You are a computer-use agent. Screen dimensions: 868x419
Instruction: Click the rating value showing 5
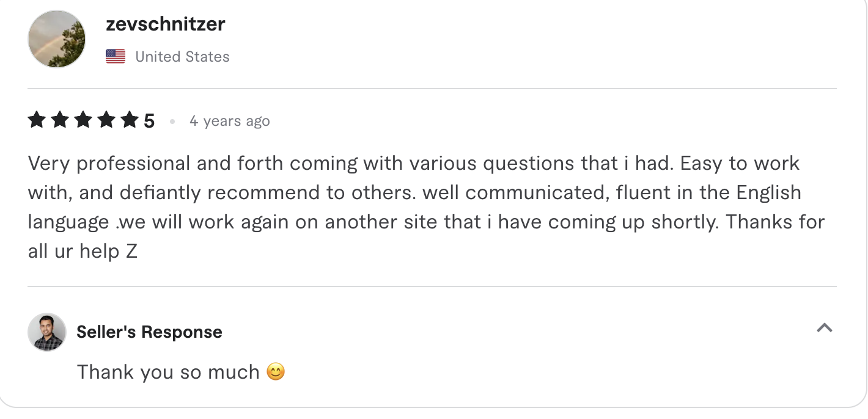coord(150,120)
